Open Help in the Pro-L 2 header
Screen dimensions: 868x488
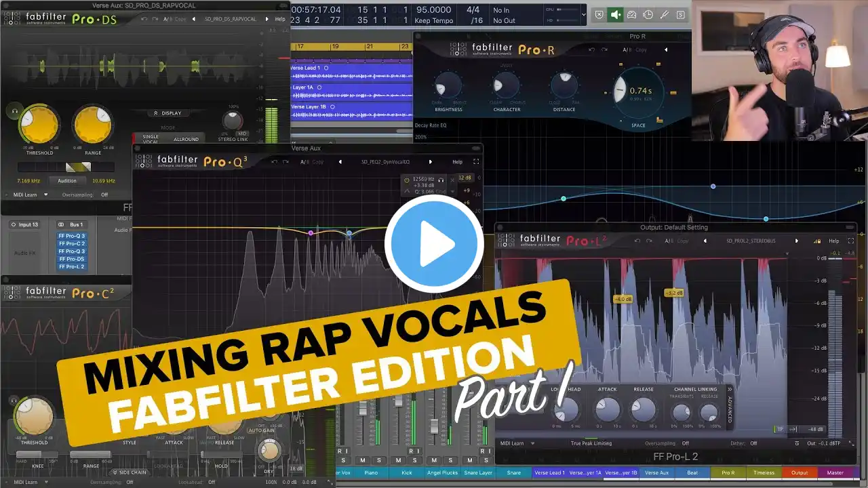tap(834, 241)
